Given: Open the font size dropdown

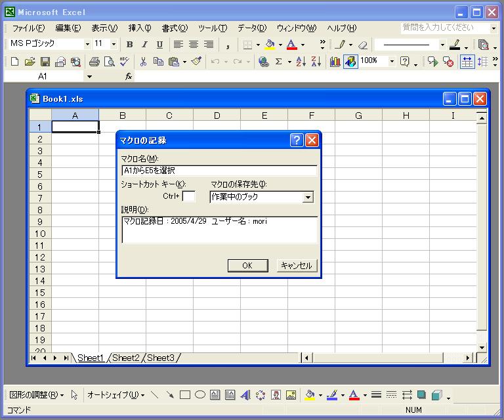Looking at the screenshot, I should pyautogui.click(x=114, y=44).
